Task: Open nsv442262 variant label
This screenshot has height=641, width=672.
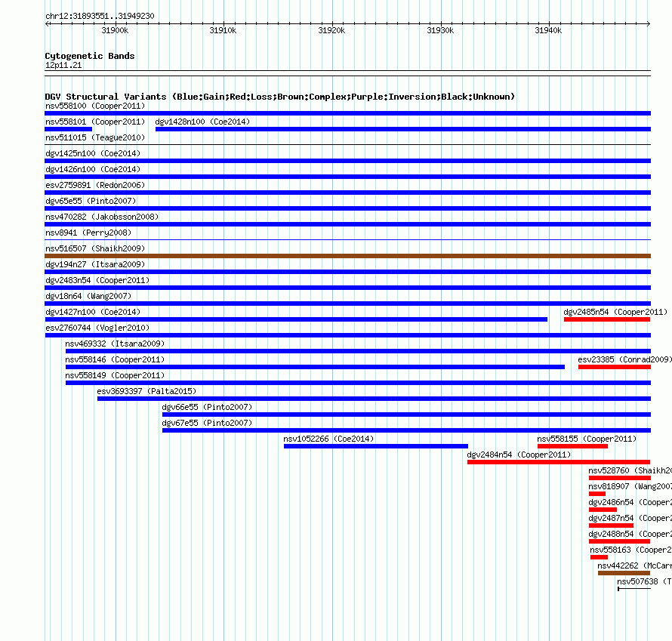Action: tap(635, 565)
